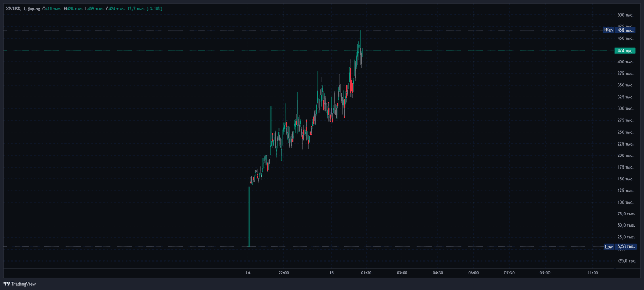Image resolution: width=644 pixels, height=290 pixels.
Task: Click the 22:00 time axis label
Action: [x=283, y=273]
